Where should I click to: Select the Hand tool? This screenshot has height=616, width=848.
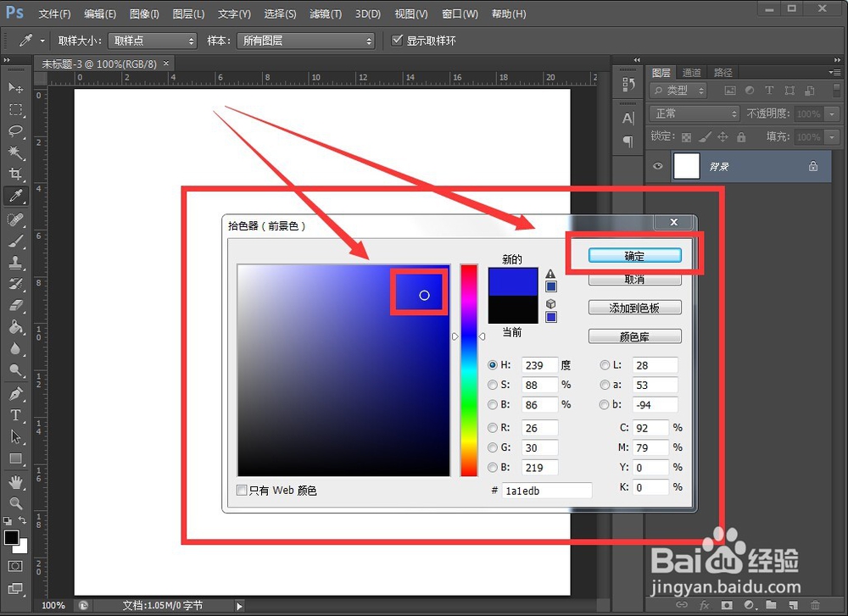tap(15, 481)
